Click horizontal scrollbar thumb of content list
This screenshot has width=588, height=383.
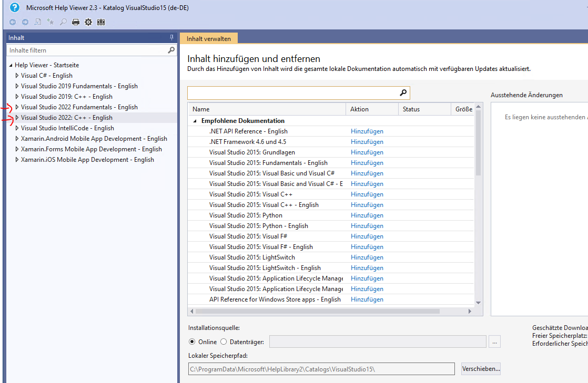(x=317, y=311)
